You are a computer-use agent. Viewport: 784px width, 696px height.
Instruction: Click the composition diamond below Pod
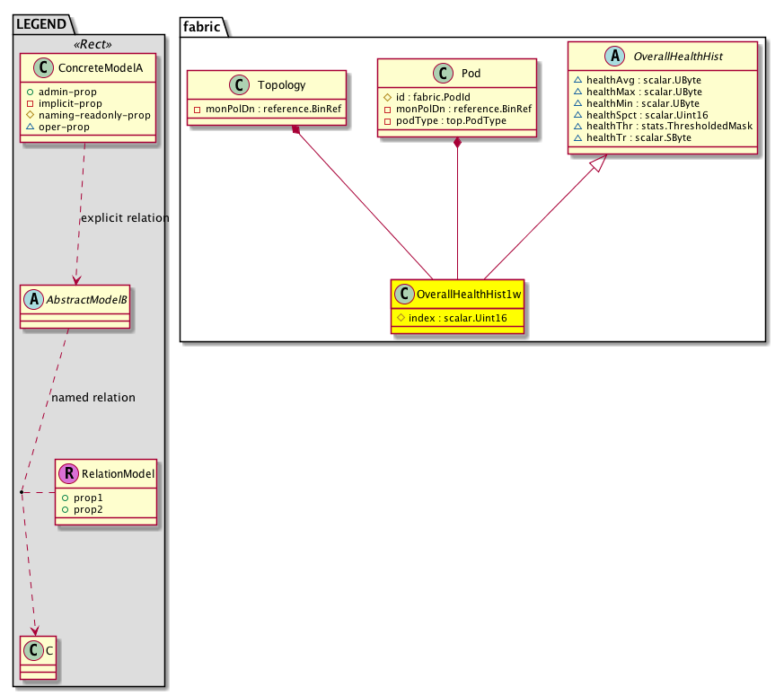click(x=458, y=142)
